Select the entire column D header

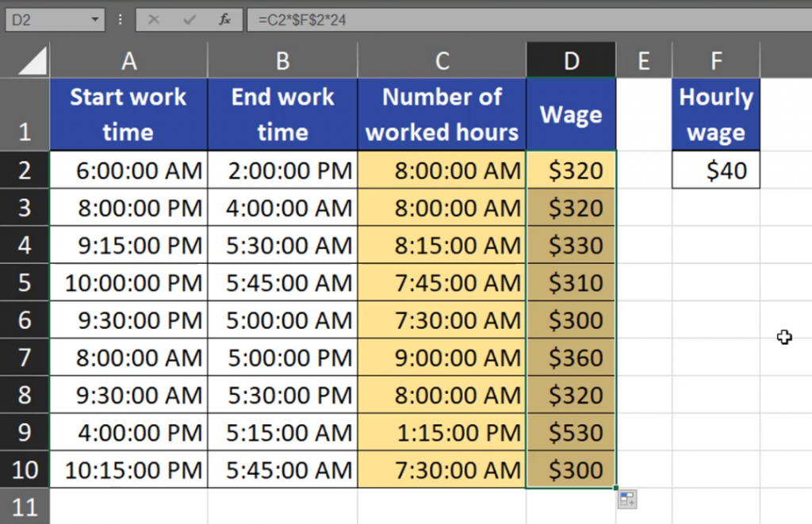570,59
